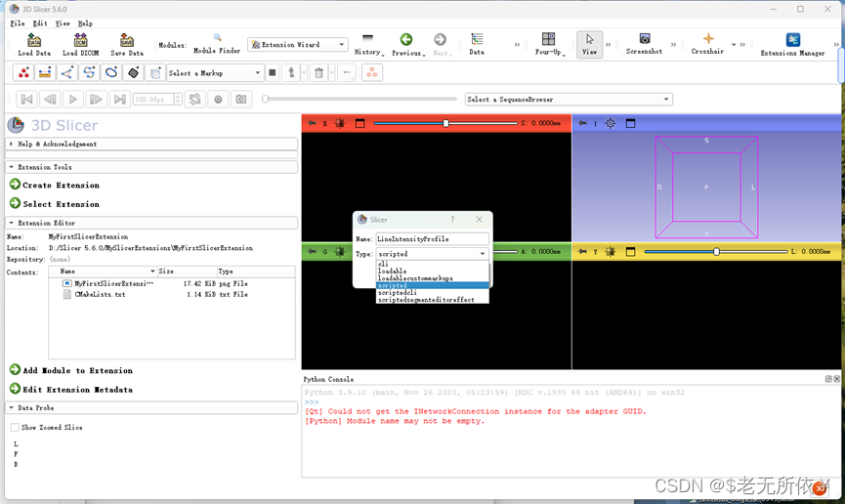Toggle the Crosshair tool
The image size is (845, 504).
(x=707, y=44)
